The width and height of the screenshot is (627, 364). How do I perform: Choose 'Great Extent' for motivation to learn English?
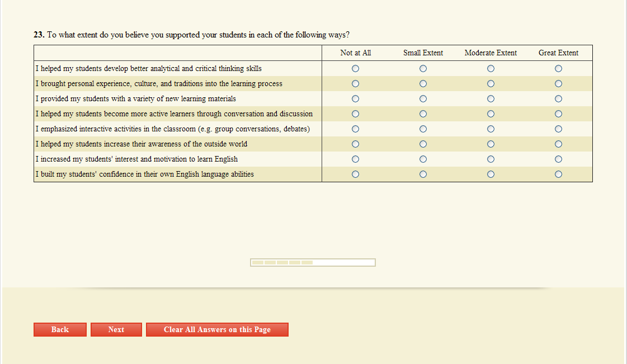point(558,159)
